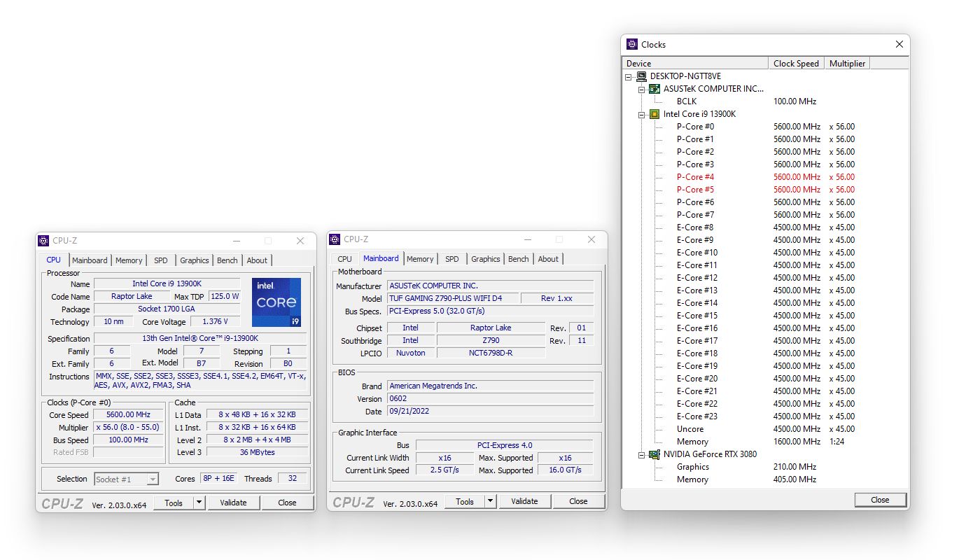This screenshot has height=560, width=980.
Task: Collapse the ASUSTeK COMPUTER INC tree node
Action: 642,89
